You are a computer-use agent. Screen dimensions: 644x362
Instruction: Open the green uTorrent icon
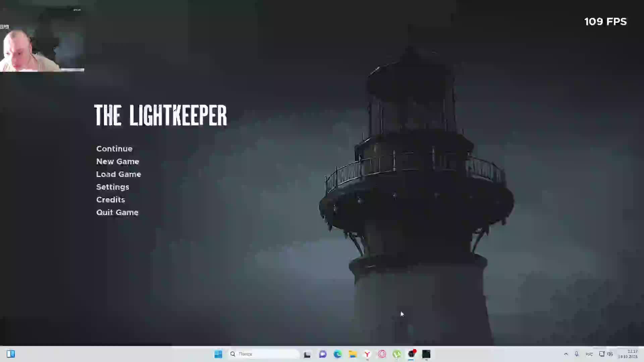[397, 354]
